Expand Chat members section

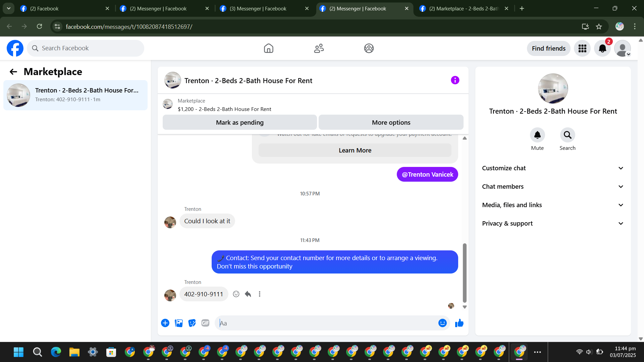553,187
